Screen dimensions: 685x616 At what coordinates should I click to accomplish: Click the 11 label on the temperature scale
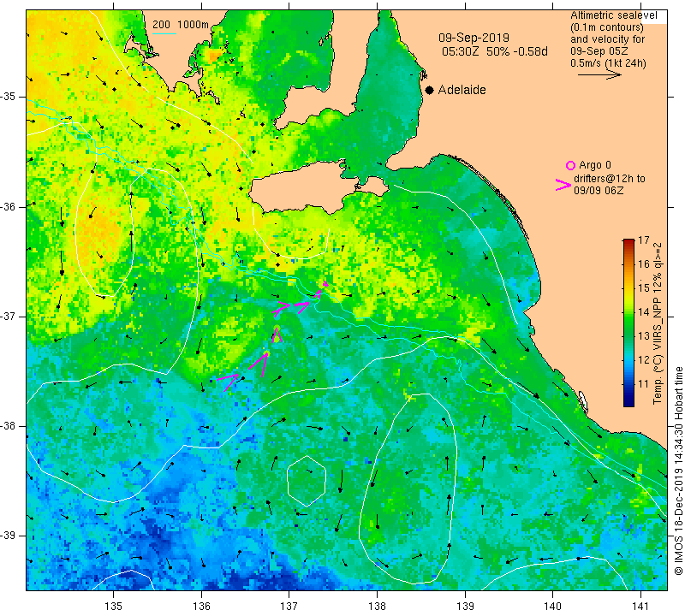click(644, 384)
